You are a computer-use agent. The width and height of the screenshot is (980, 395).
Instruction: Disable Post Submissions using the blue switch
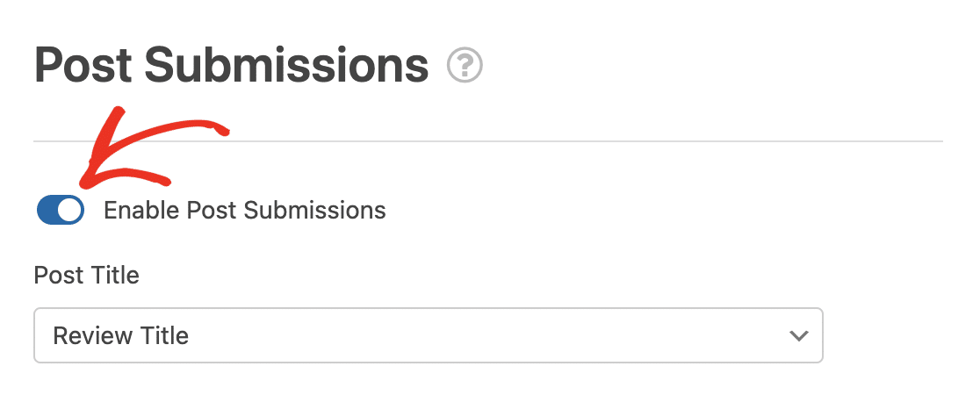click(x=61, y=210)
